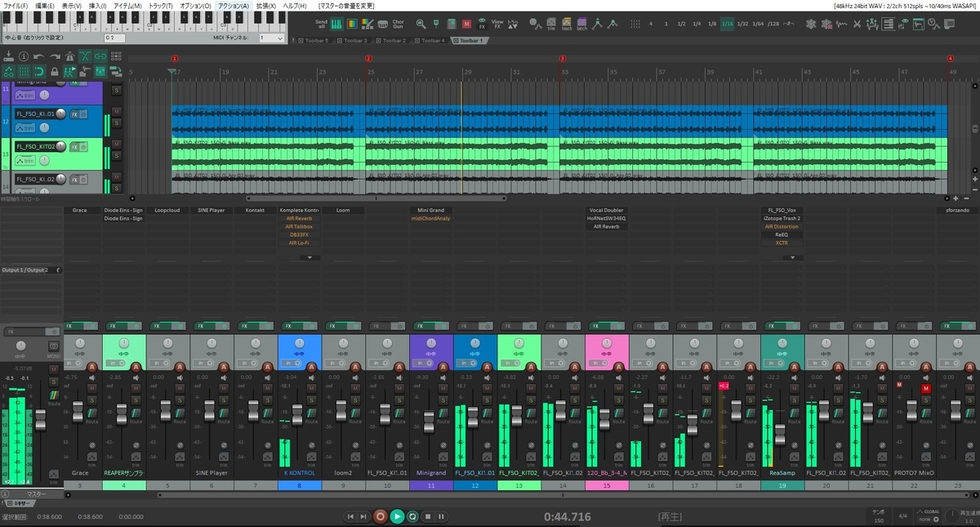This screenshot has width=980, height=527.
Task: Click the scissors split icon
Action: point(857,25)
